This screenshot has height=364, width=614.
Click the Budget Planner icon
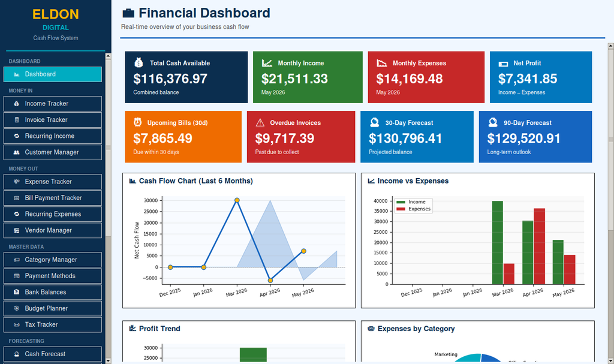(16, 309)
